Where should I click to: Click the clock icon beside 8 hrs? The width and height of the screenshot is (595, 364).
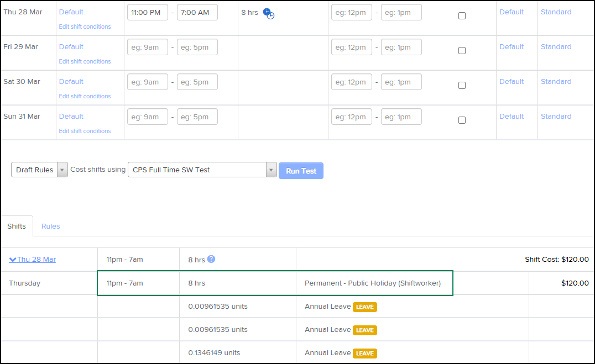point(269,13)
